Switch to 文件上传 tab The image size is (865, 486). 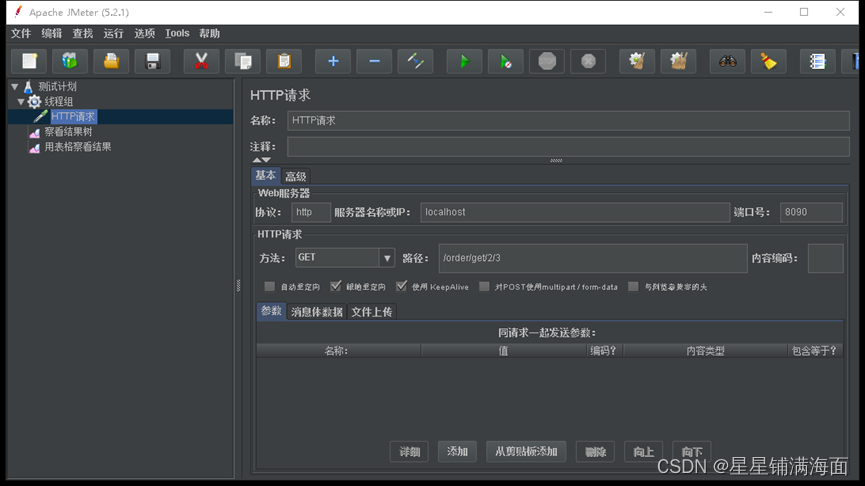(x=372, y=312)
